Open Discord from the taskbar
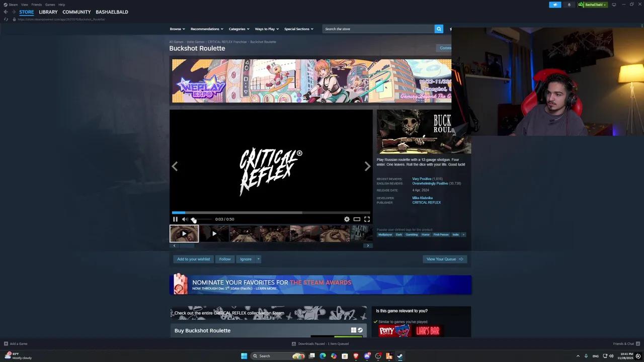Viewport: 644px width, 362px height. (x=367, y=356)
